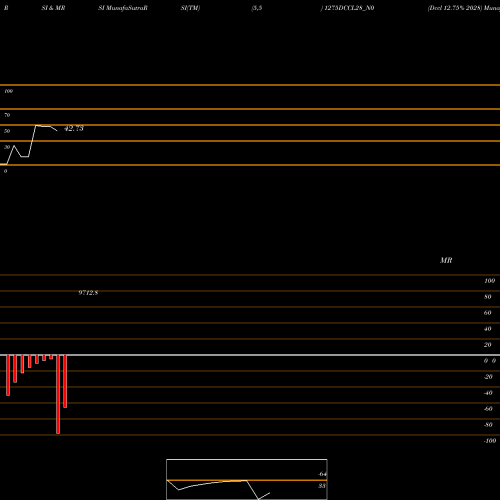This screenshot has width=500, height=500.
Task: Click the 42.73 RSI value label
Action: tap(74, 128)
